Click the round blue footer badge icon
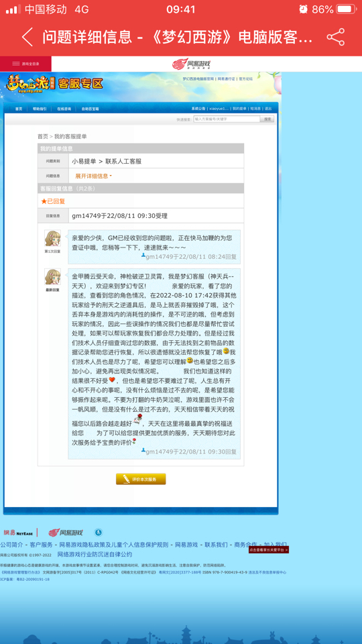The image size is (362, 644). click(x=99, y=533)
